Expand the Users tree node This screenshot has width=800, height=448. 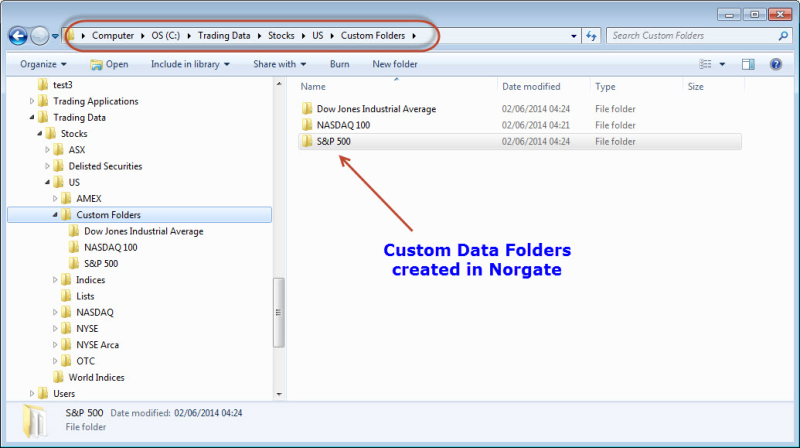click(32, 393)
